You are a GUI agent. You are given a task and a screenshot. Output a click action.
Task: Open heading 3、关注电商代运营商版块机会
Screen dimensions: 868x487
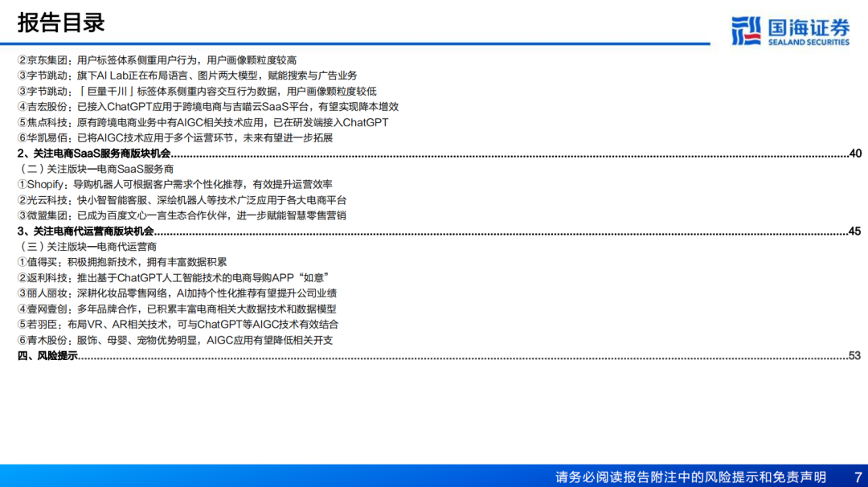point(86,231)
